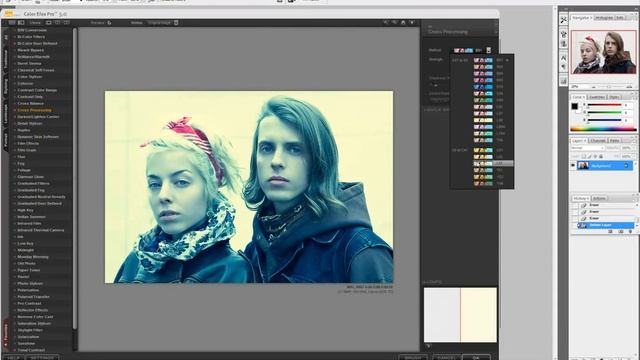
Task: Toggle lock all in Layers panel
Action: pos(601,156)
